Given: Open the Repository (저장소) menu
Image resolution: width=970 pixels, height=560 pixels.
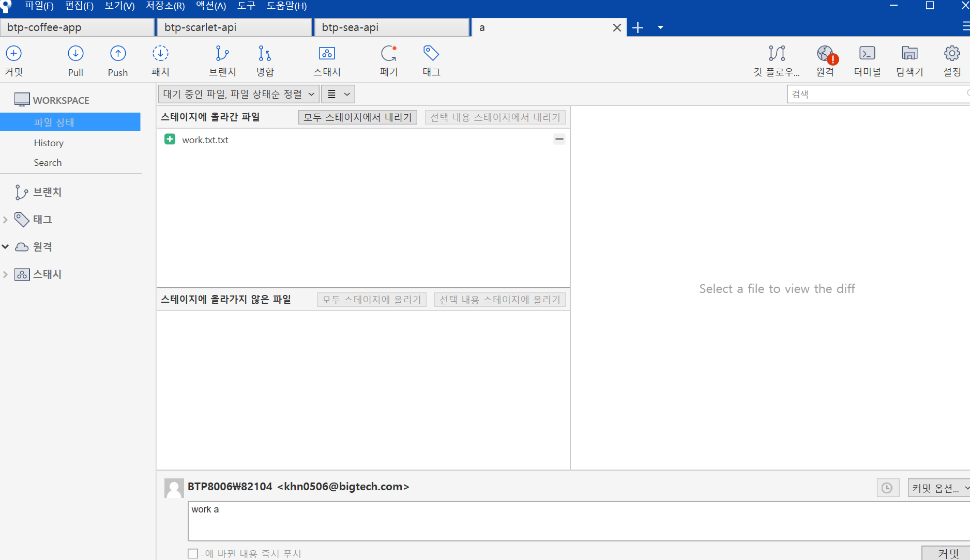Looking at the screenshot, I should [165, 6].
